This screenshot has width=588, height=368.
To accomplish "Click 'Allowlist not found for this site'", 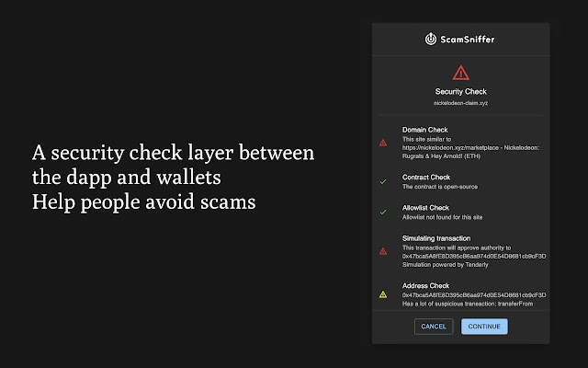I will 442,217.
